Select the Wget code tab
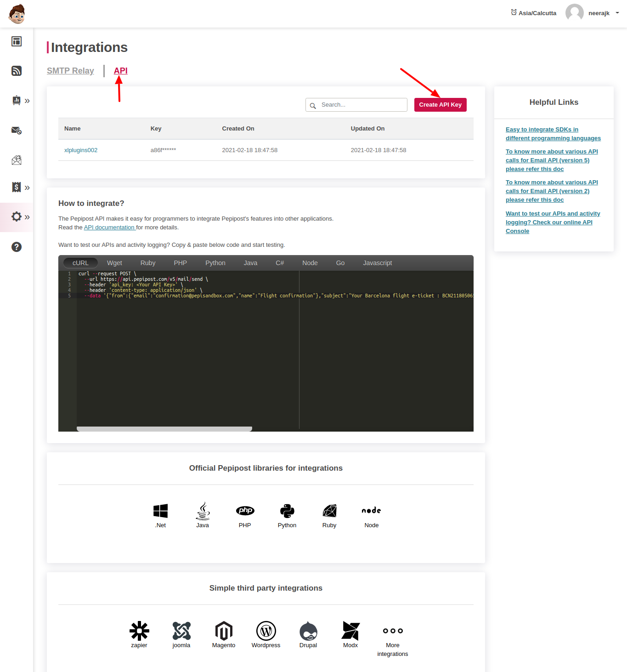627x672 pixels. pyautogui.click(x=114, y=263)
